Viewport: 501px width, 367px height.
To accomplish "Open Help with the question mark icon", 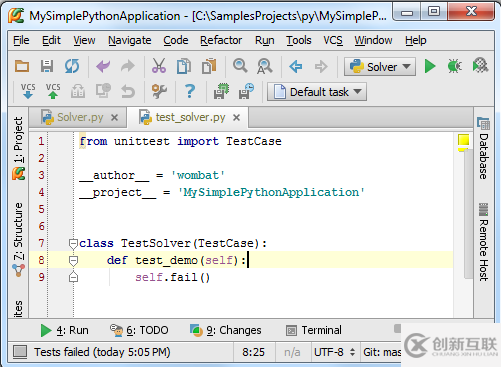I will click(x=190, y=91).
